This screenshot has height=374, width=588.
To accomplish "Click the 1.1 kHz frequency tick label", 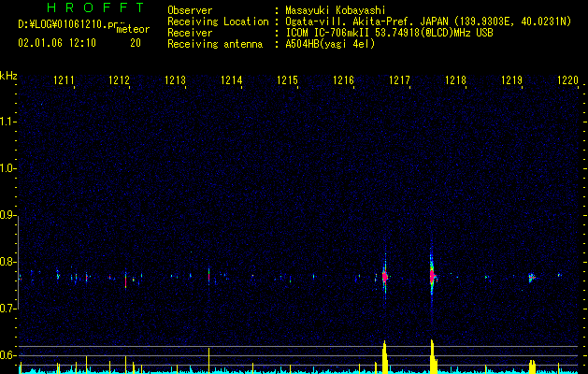I will point(7,122).
